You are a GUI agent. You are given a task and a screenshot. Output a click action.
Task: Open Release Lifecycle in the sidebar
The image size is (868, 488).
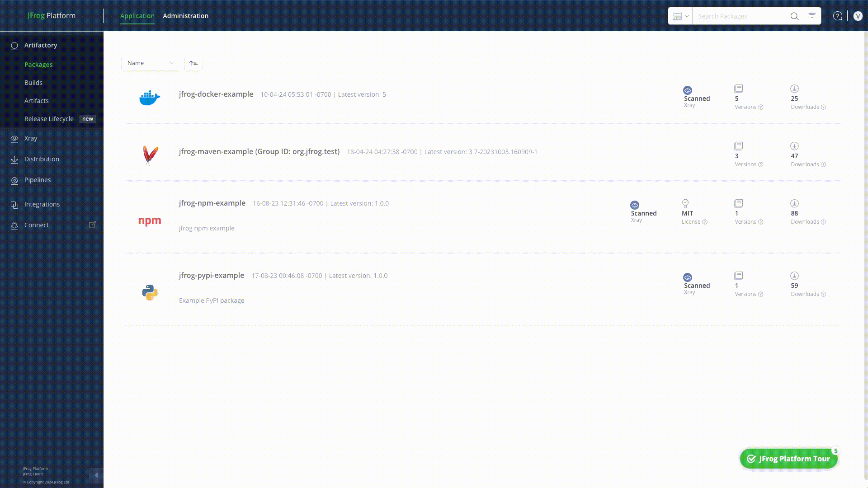coord(49,119)
